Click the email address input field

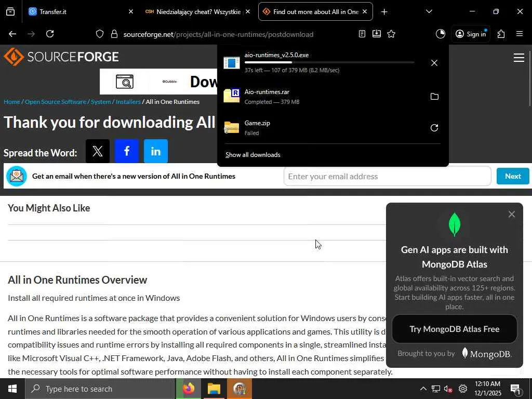[x=388, y=176]
